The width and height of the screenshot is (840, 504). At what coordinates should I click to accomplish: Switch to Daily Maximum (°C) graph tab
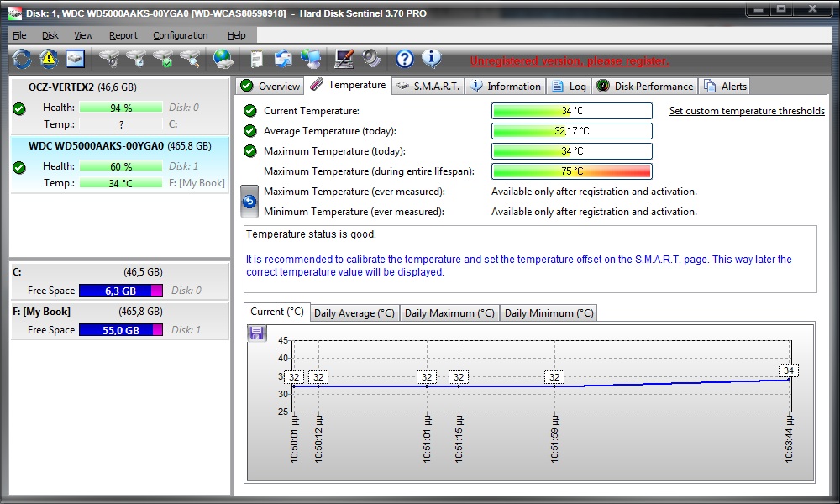pyautogui.click(x=449, y=313)
